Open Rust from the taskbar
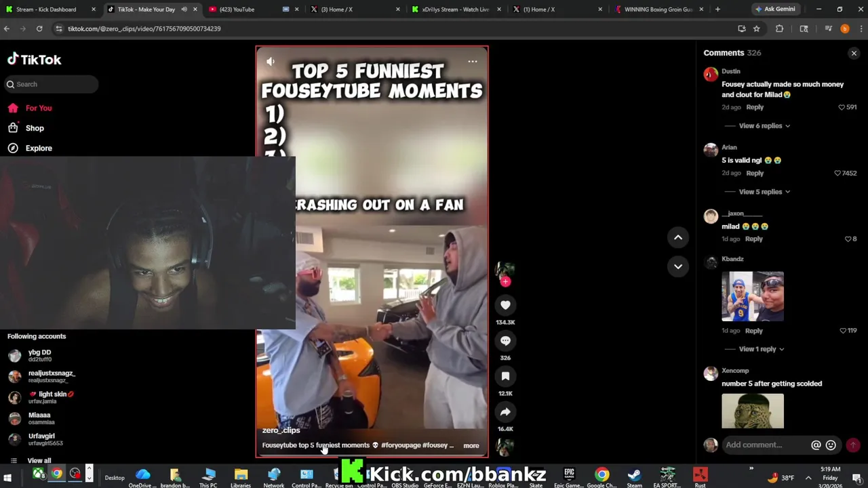Viewport: 868px width, 488px height. point(700,477)
